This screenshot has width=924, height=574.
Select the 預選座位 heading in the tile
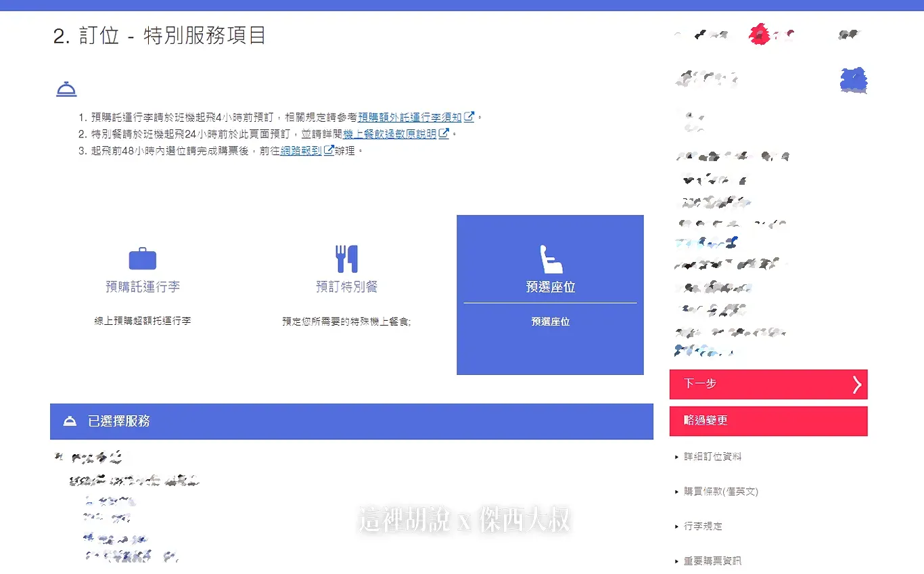551,287
